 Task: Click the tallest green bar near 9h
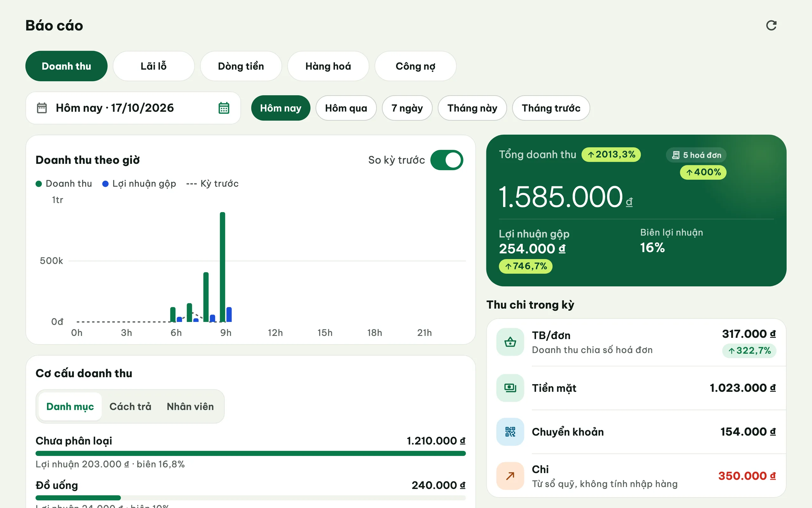tap(222, 267)
